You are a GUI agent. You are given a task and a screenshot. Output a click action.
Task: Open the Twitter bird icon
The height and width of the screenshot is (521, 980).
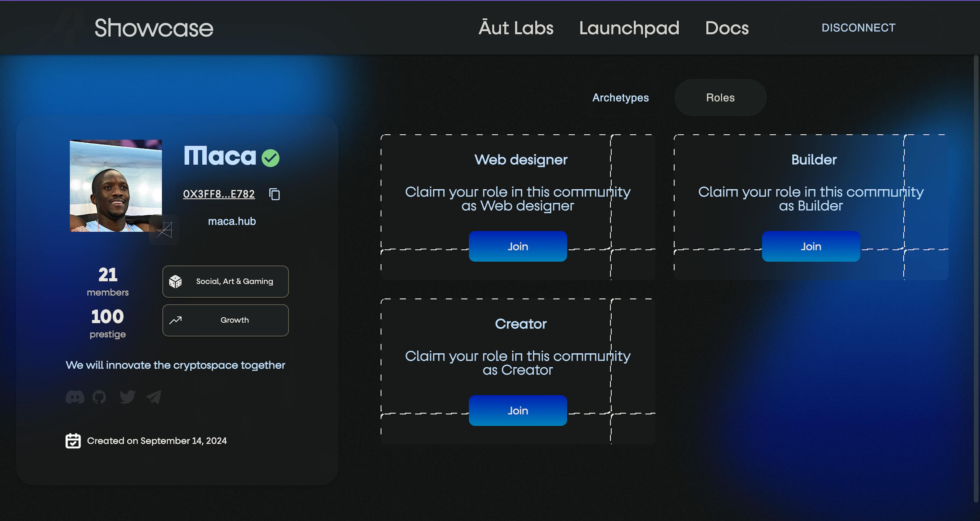127,397
